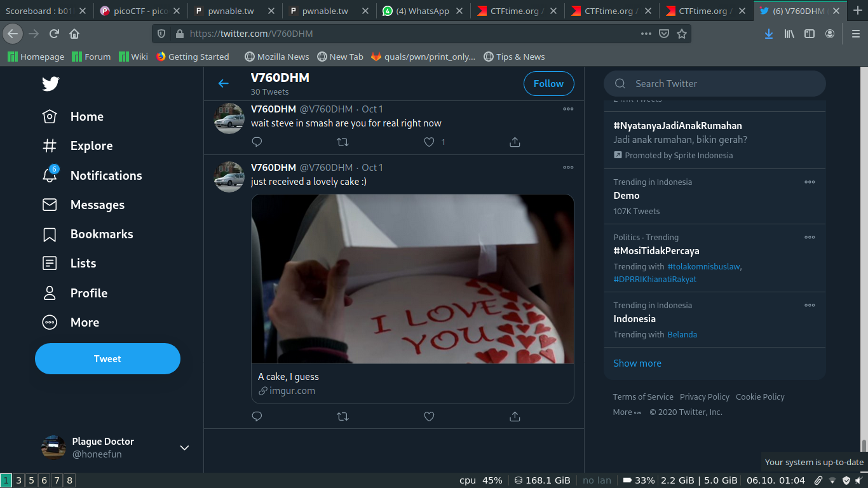868x488 pixels.
Task: Open Wiki bookmark in bookmarks bar
Action: [133, 57]
